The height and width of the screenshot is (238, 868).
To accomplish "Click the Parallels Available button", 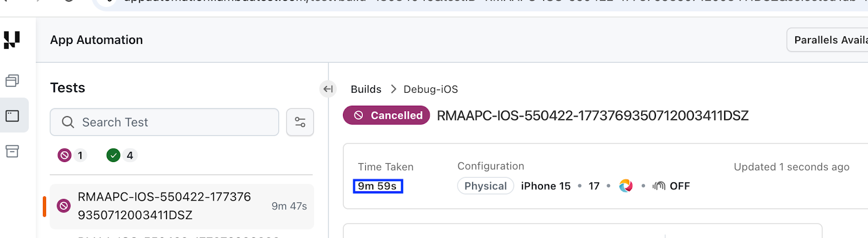I will tap(829, 40).
